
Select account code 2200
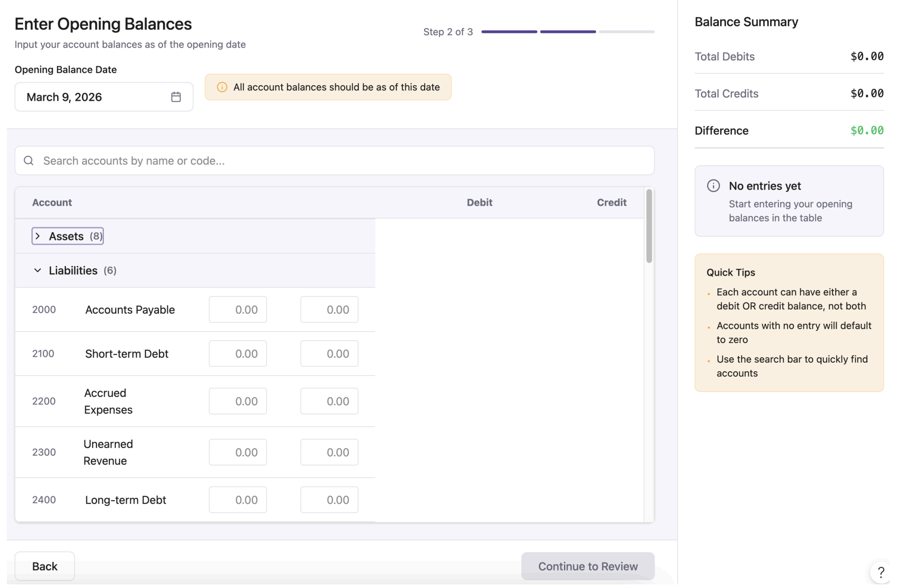click(44, 402)
